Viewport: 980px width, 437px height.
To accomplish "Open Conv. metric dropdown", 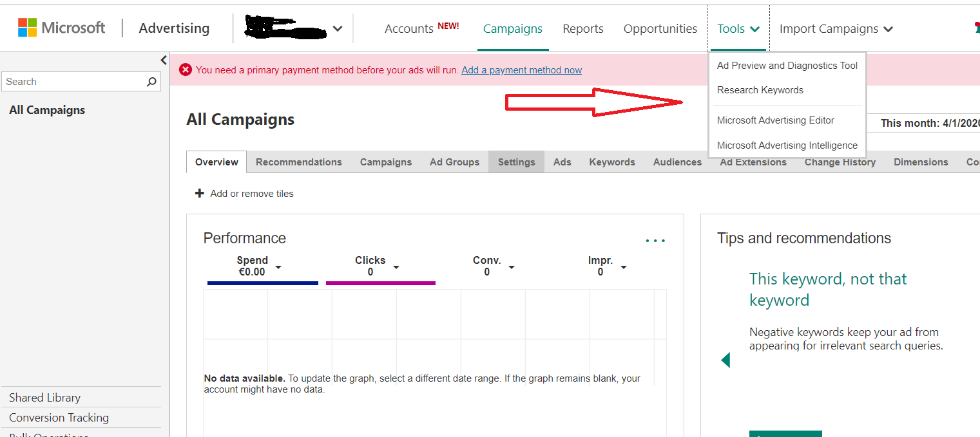I will click(512, 266).
